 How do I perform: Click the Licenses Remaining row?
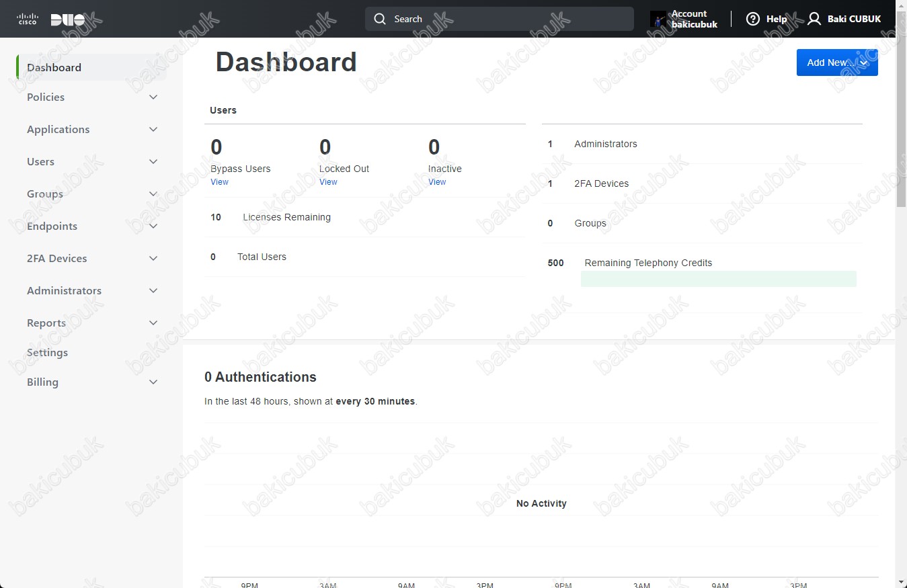[x=365, y=217]
